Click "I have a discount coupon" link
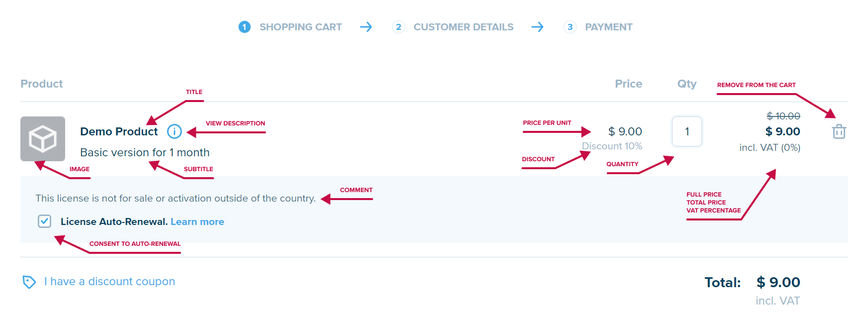Image resolution: width=868 pixels, height=325 pixels. tap(109, 282)
